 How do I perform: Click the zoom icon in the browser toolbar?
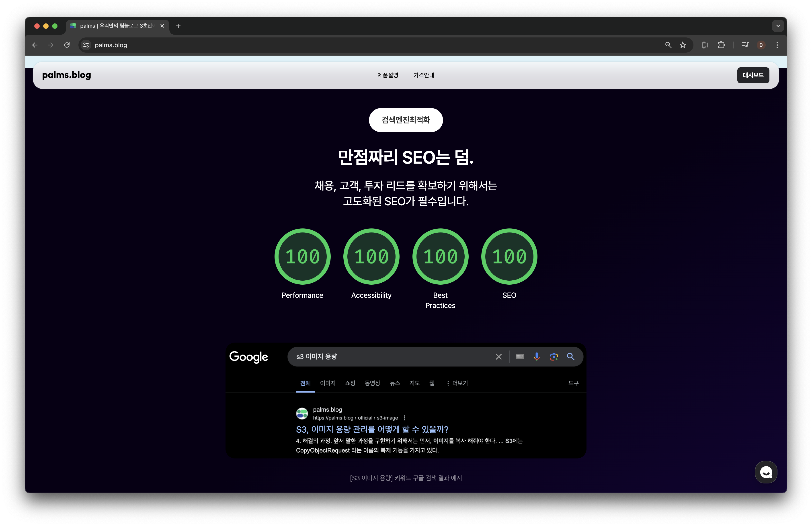tap(668, 45)
